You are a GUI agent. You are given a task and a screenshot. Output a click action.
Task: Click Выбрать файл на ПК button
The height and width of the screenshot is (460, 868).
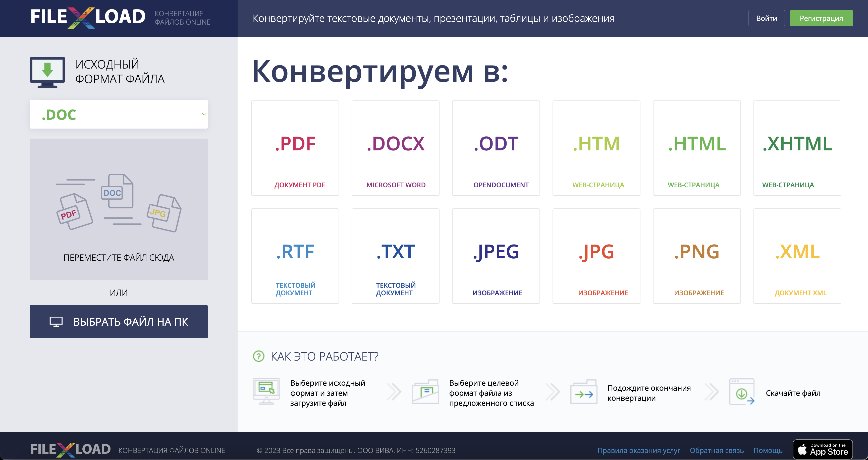[x=118, y=321]
